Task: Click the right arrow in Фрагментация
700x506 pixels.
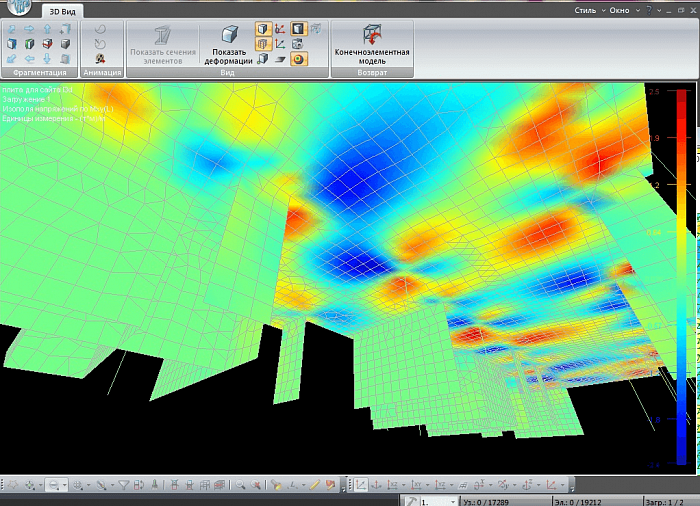Action: tap(28, 29)
